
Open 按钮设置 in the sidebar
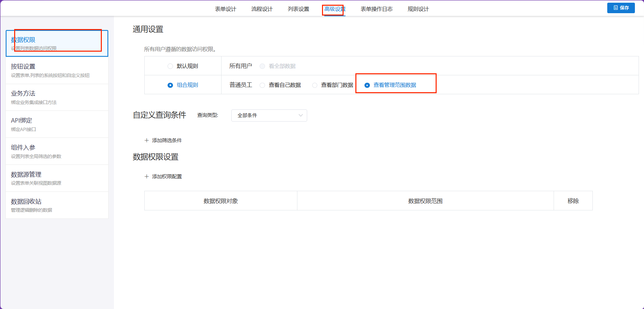pyautogui.click(x=57, y=70)
